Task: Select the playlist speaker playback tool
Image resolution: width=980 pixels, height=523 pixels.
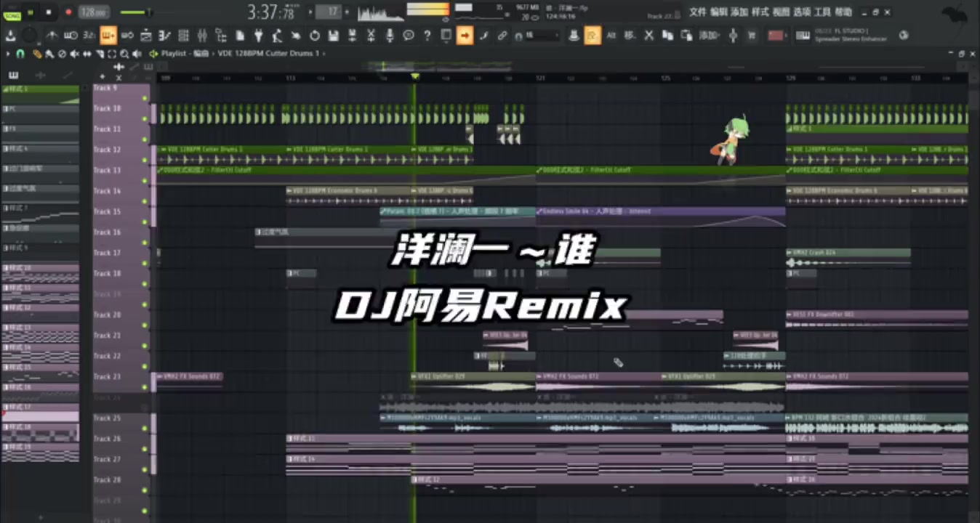Action: (x=137, y=54)
